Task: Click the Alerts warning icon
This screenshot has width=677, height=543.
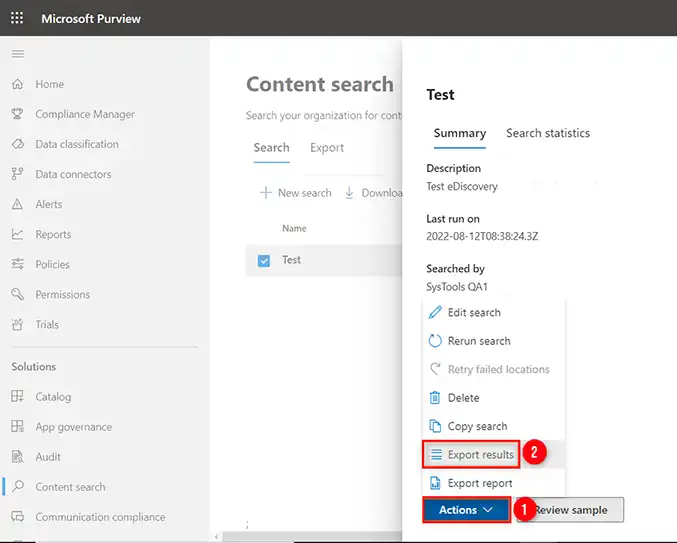Action: [18, 204]
